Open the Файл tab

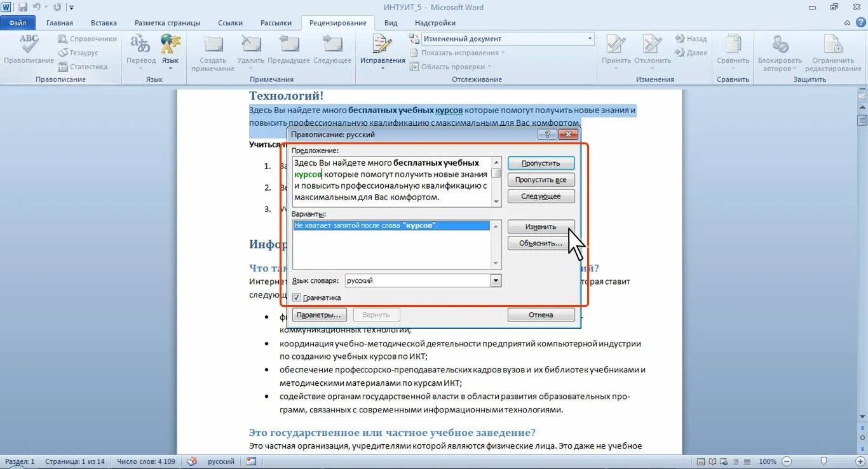[x=18, y=23]
